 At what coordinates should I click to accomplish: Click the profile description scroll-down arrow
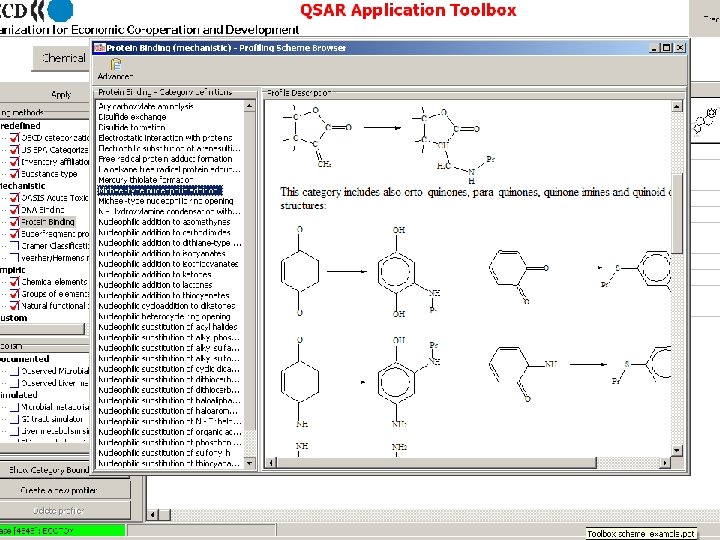tap(676, 450)
